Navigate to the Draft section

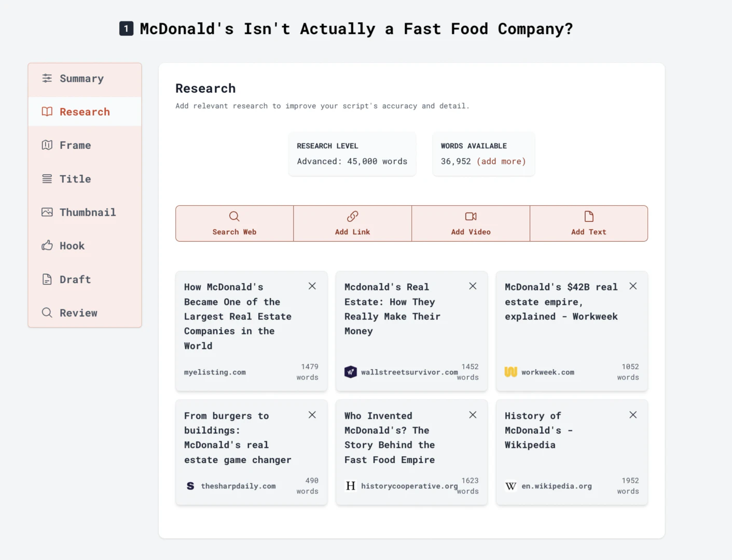pyautogui.click(x=75, y=279)
